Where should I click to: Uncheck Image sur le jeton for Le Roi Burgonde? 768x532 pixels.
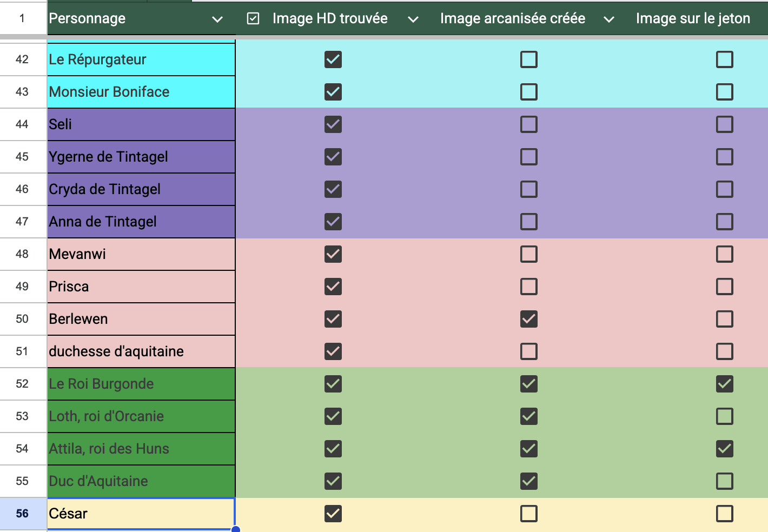pyautogui.click(x=725, y=384)
